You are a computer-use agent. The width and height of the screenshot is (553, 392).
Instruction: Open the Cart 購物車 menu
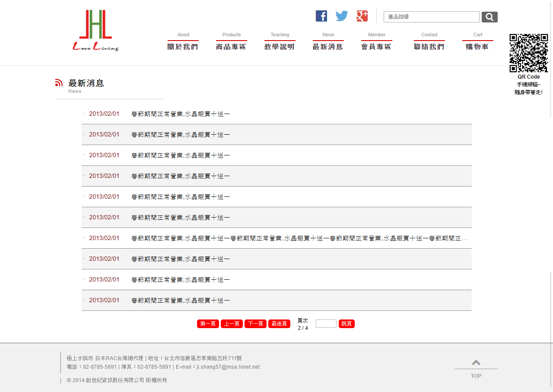point(478,41)
